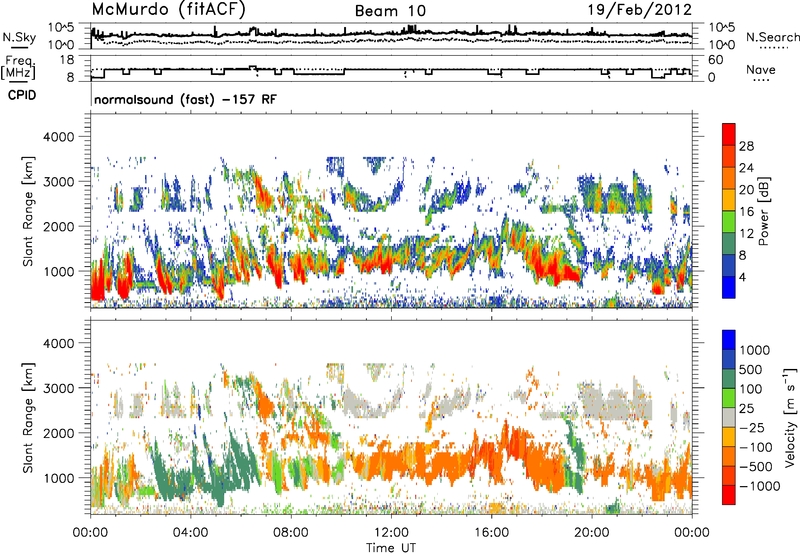The image size is (800, 554).
Task: Pick Velocity colorbar orange segment between -100 and -500
Action: pyautogui.click(x=729, y=456)
